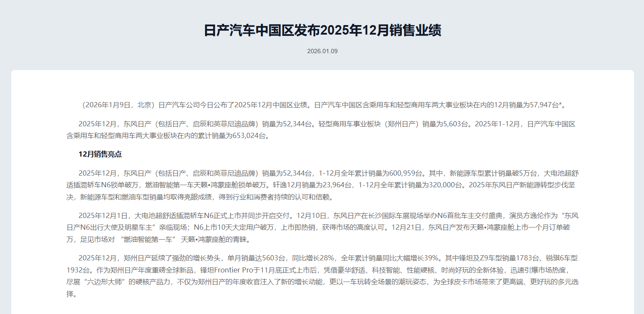Click the text "（2026年1月9日，北京）"

point(117,105)
